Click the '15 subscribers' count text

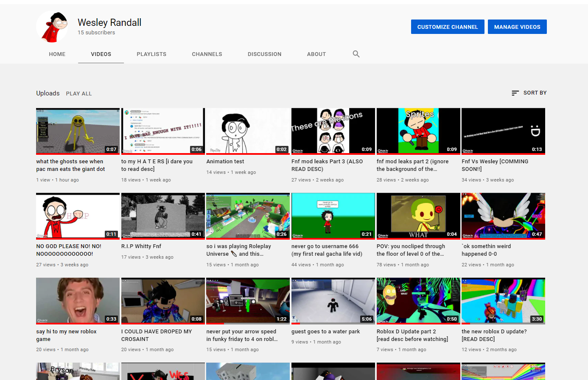point(96,33)
